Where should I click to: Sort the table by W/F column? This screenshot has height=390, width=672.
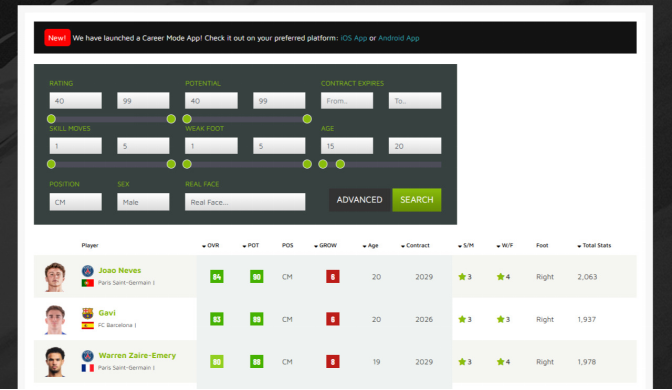click(x=505, y=246)
